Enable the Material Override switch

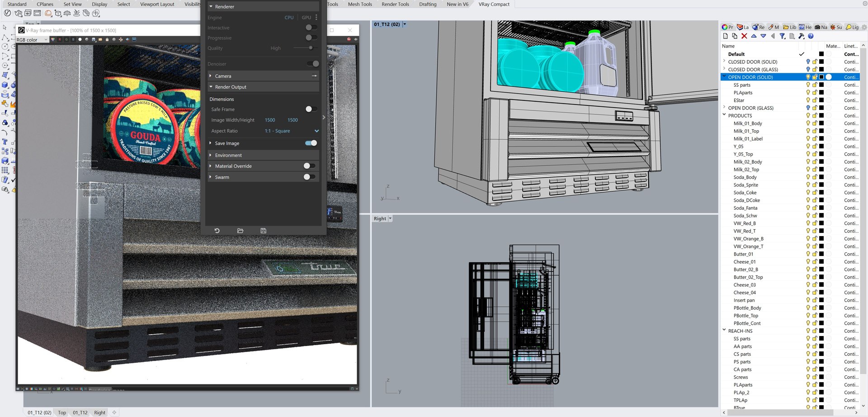click(310, 166)
